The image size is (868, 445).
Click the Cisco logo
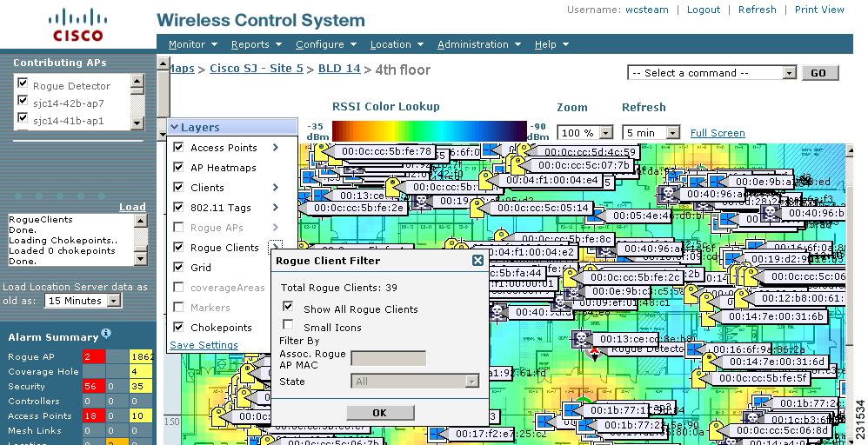click(77, 25)
